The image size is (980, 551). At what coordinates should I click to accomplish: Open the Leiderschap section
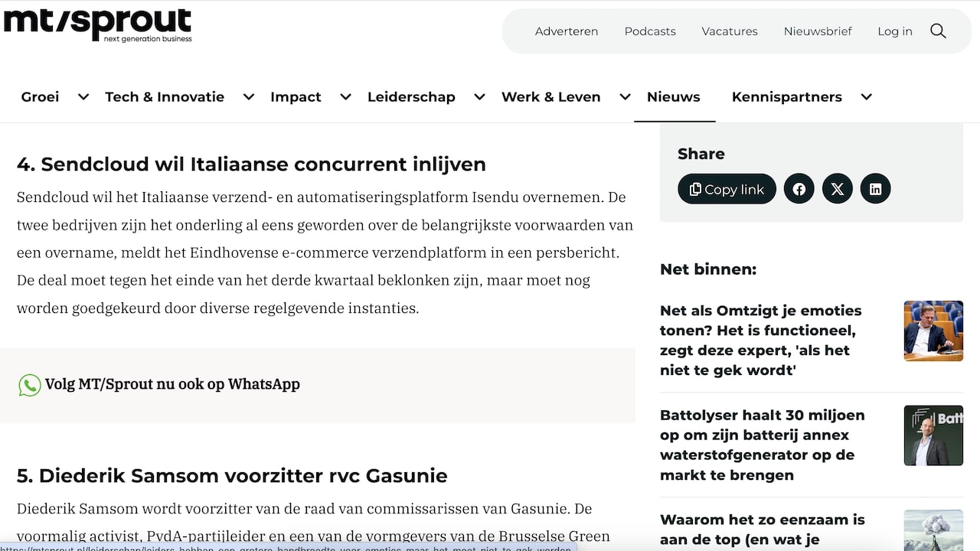click(411, 97)
